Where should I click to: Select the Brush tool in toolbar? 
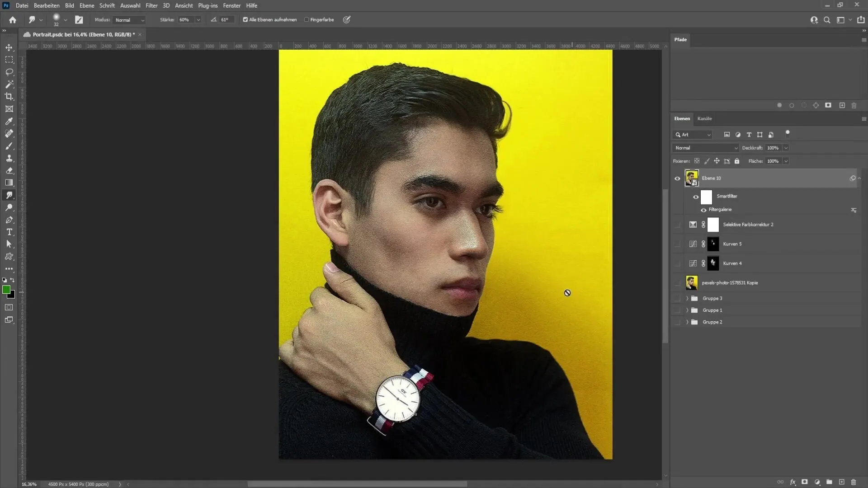[x=9, y=146]
